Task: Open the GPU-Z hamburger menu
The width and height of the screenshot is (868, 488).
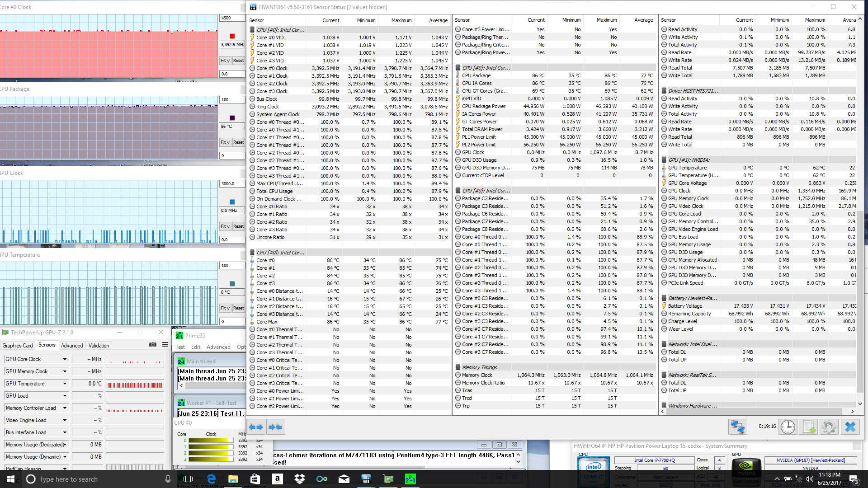Action: (165, 345)
